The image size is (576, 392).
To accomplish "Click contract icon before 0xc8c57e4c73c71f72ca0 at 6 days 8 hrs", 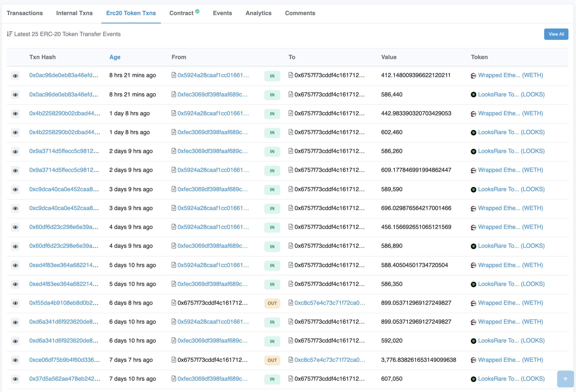I will point(291,303).
